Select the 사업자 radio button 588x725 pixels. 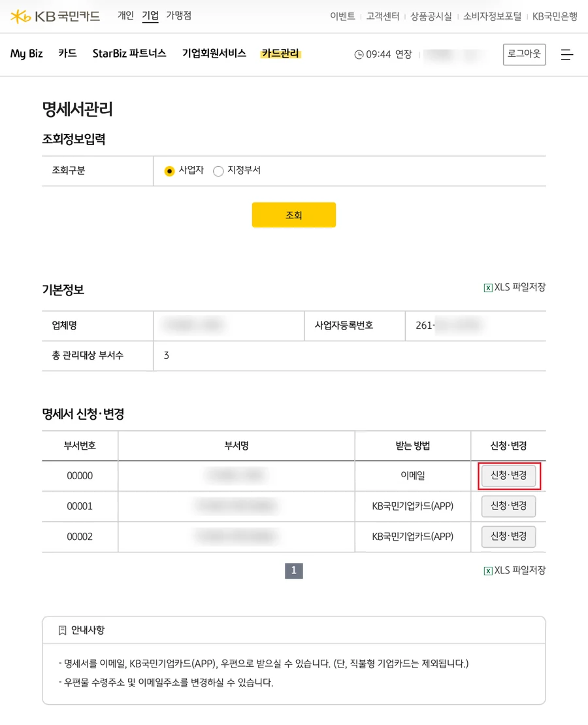click(x=169, y=171)
